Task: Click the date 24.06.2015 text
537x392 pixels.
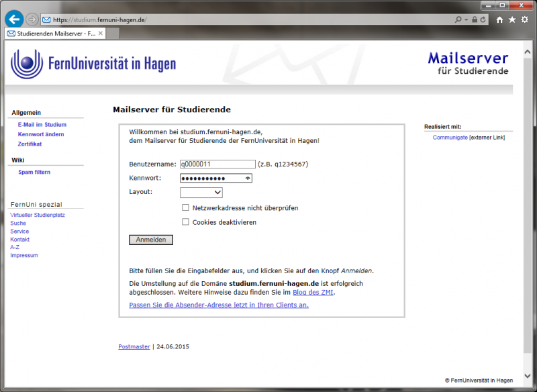Action: point(173,346)
